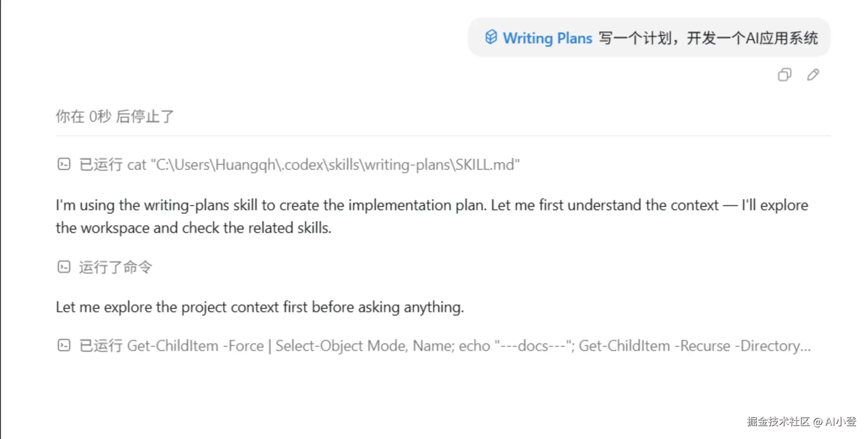
Task: Expand the 已运行 label before cat command
Action: click(101, 164)
